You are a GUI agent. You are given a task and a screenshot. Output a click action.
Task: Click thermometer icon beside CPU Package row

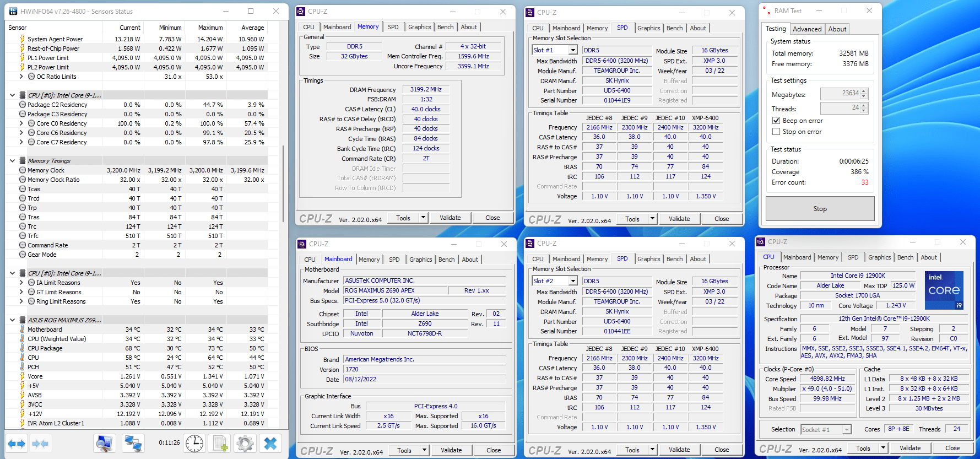tap(23, 348)
